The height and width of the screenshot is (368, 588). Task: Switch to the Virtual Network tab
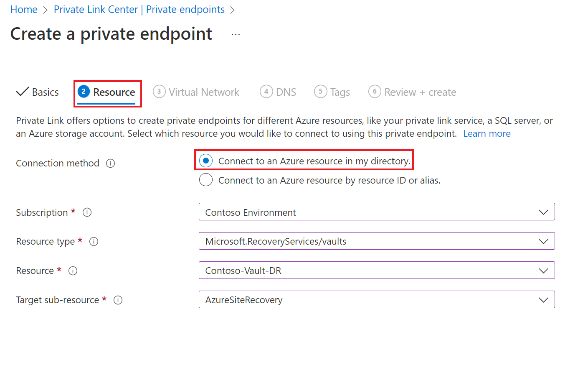click(203, 92)
